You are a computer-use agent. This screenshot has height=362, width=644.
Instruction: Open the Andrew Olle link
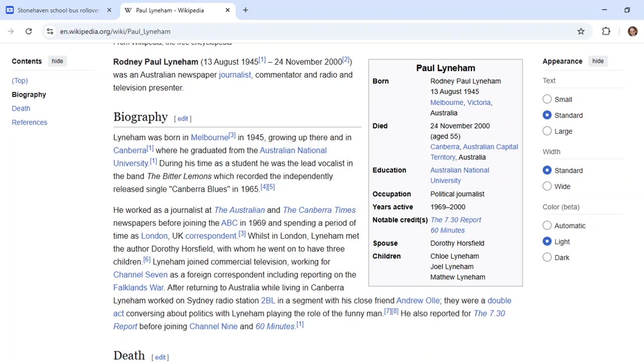click(418, 301)
